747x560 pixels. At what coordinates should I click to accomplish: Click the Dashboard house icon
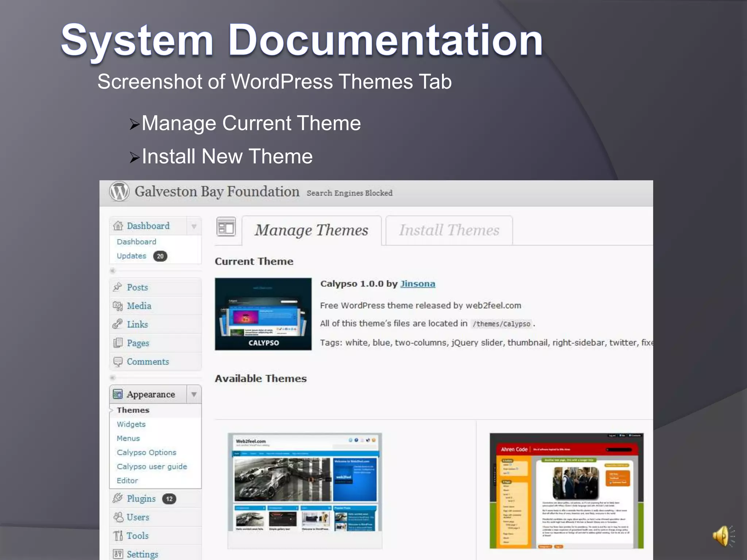point(118,226)
